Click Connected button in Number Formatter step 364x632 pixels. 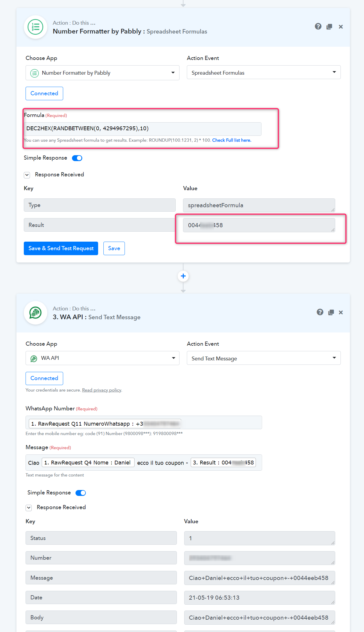point(44,93)
